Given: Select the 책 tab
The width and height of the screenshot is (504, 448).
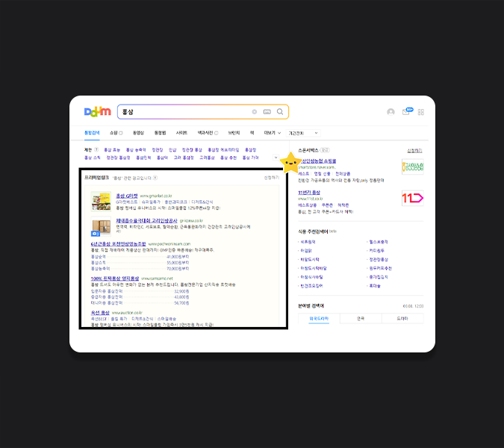Looking at the screenshot, I should [x=252, y=133].
